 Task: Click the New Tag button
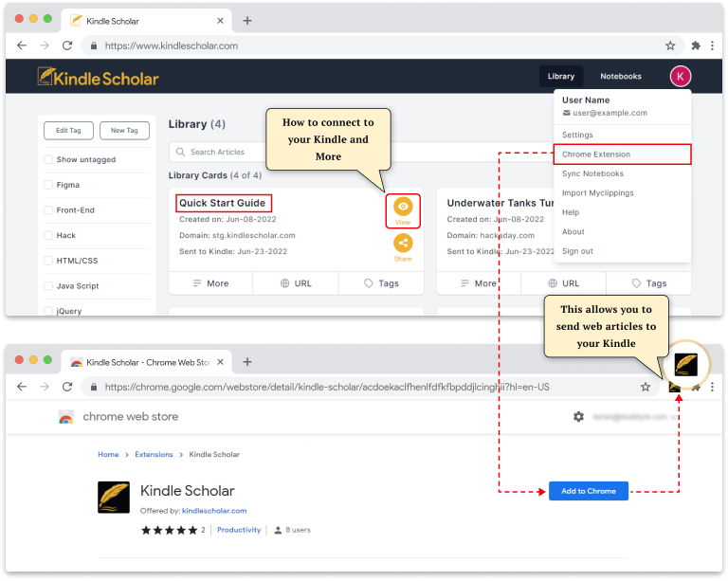click(x=124, y=131)
